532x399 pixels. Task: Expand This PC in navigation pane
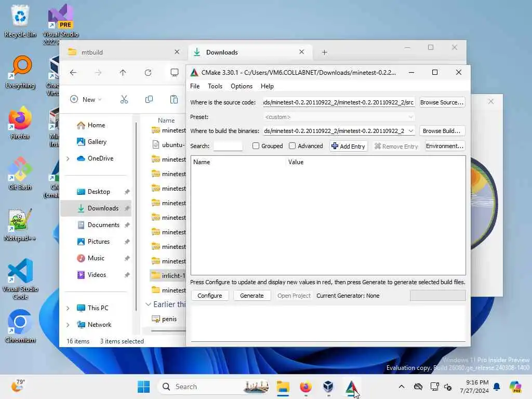(68, 308)
